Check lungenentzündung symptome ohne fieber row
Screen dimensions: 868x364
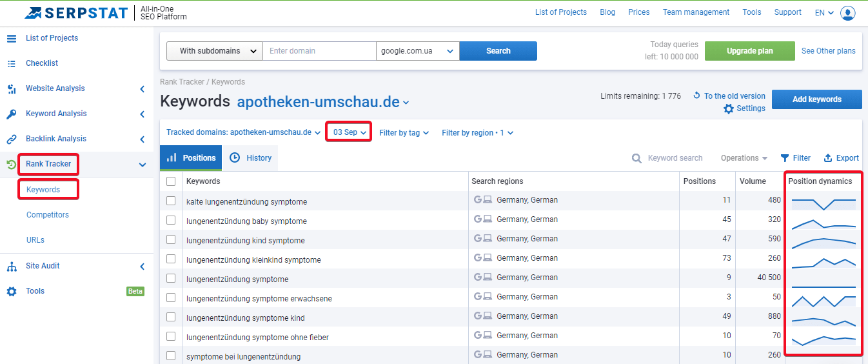171,336
